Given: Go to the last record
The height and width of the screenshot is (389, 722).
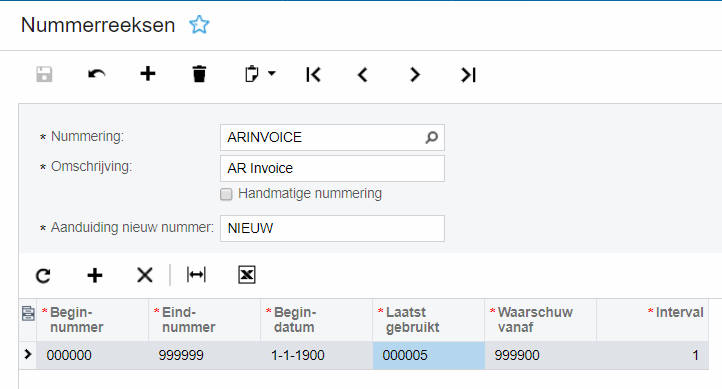Looking at the screenshot, I should tap(468, 75).
